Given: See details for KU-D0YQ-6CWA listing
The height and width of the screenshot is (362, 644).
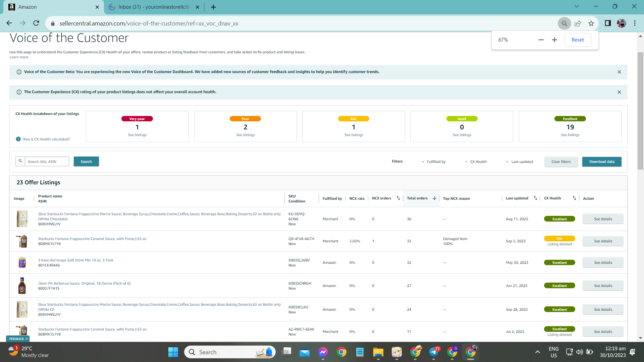Looking at the screenshot, I should pyautogui.click(x=603, y=219).
